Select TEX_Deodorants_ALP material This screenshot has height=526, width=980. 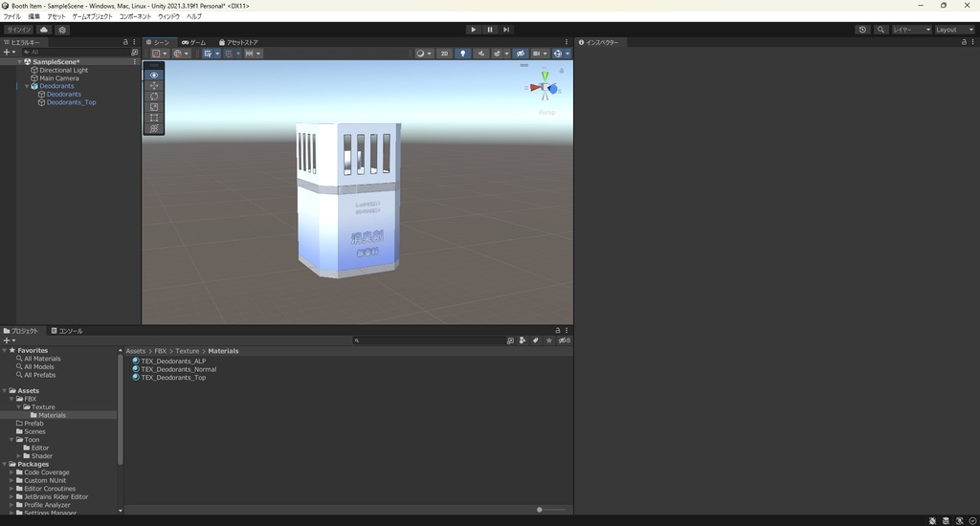(173, 362)
